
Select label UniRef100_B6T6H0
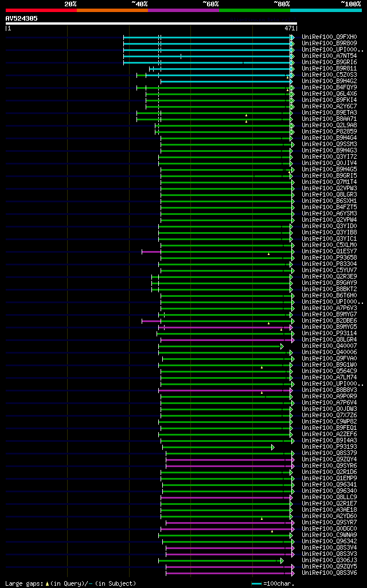pyautogui.click(x=329, y=296)
